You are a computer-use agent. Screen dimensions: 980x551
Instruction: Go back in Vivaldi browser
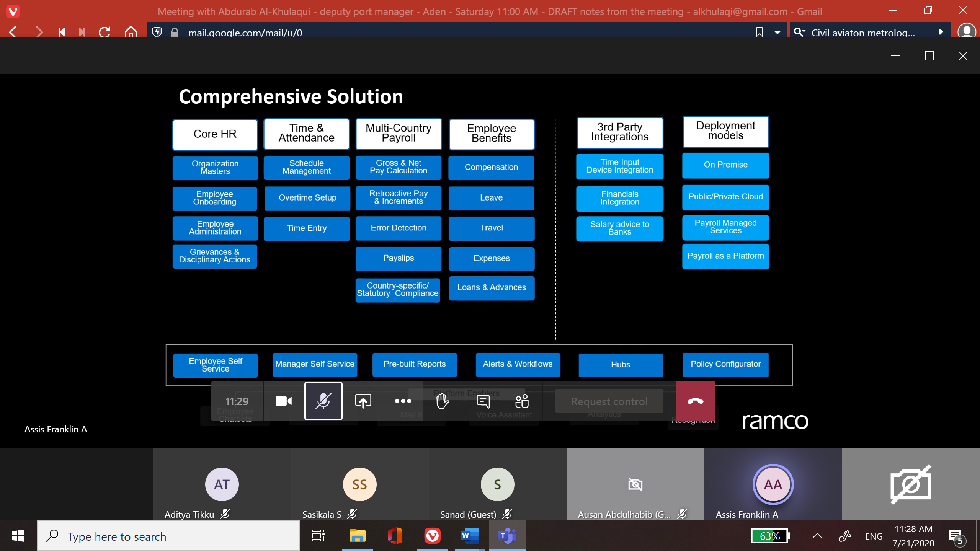click(13, 32)
